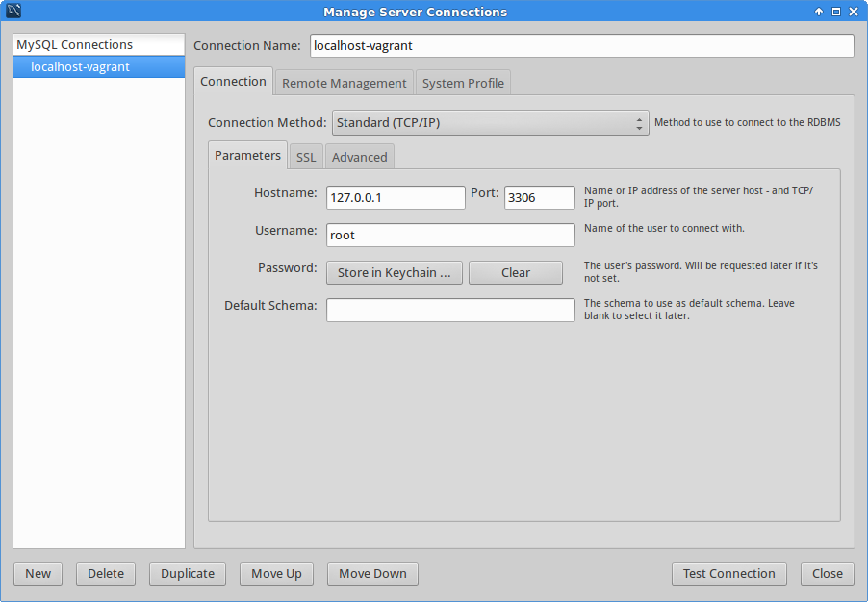868x602 pixels.
Task: Click Test Connection button
Action: point(729,574)
